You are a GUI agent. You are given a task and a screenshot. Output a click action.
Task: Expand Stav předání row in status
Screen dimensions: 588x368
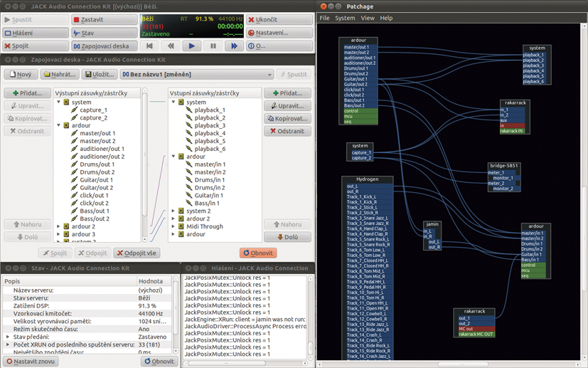pyautogui.click(x=8, y=337)
